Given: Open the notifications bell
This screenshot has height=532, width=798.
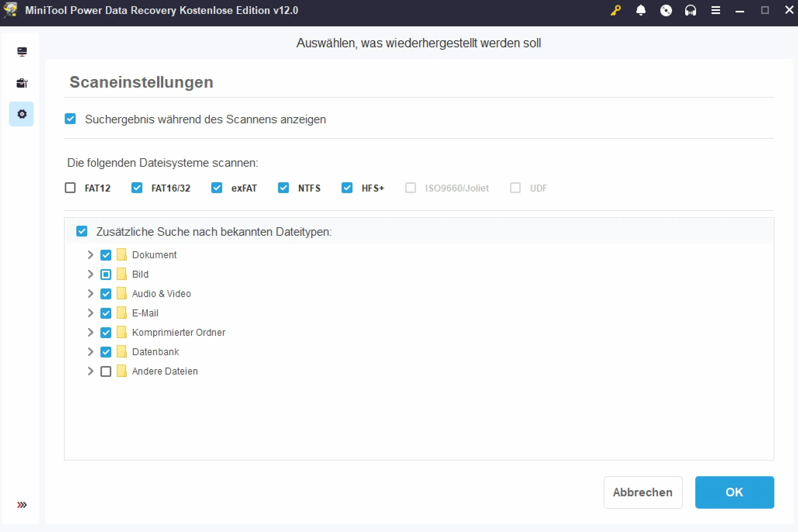Looking at the screenshot, I should click(x=641, y=10).
